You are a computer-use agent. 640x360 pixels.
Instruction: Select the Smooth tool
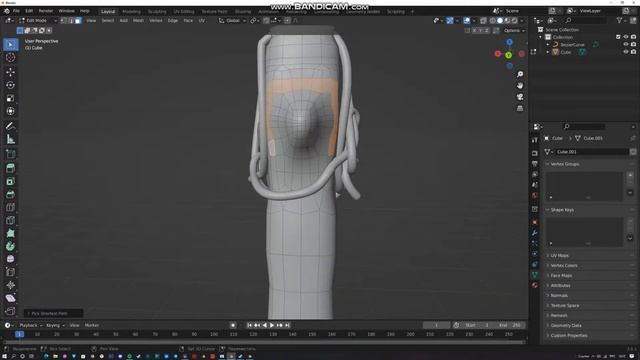pyautogui.click(x=11, y=259)
